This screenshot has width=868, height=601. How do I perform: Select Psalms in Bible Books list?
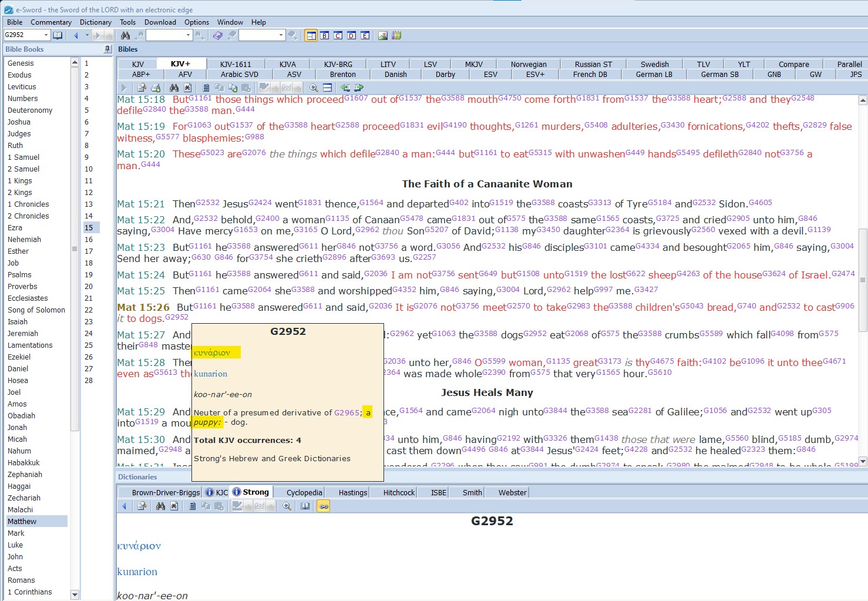(19, 275)
